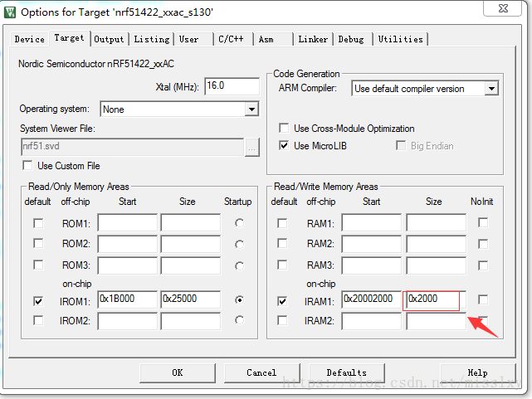This screenshot has height=399, width=532.
Task: Click the RAM1 Start field
Action: tap(372, 222)
